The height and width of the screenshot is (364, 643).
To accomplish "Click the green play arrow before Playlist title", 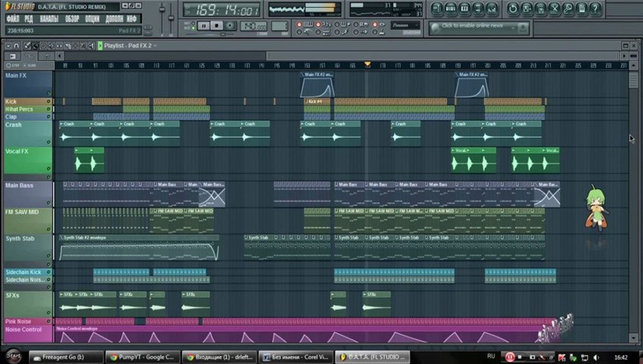I will point(100,45).
